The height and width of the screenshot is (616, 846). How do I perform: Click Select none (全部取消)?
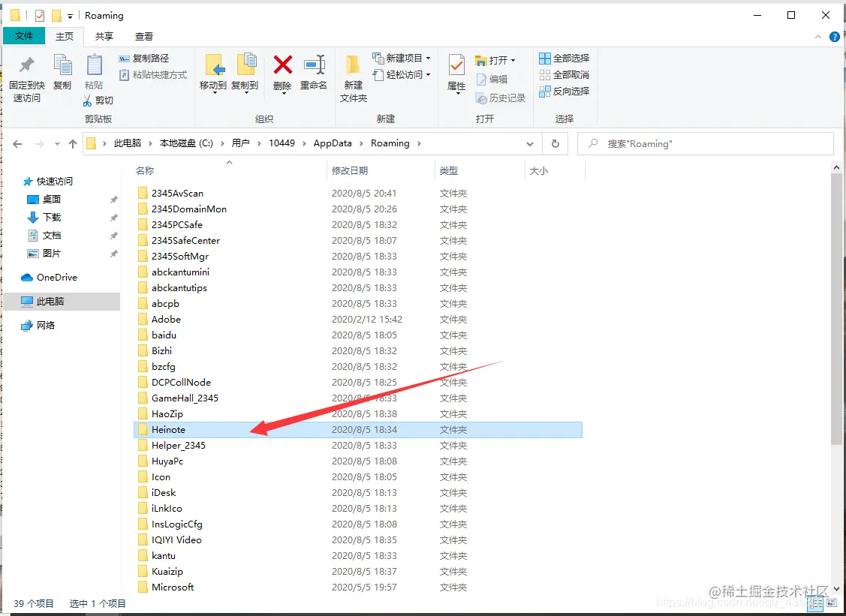coord(565,75)
